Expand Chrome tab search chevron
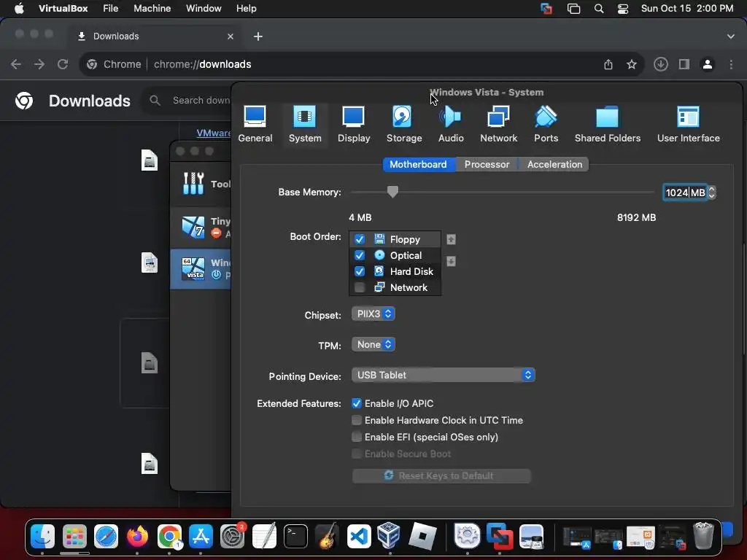Screen dimensions: 747x560 click(x=730, y=36)
